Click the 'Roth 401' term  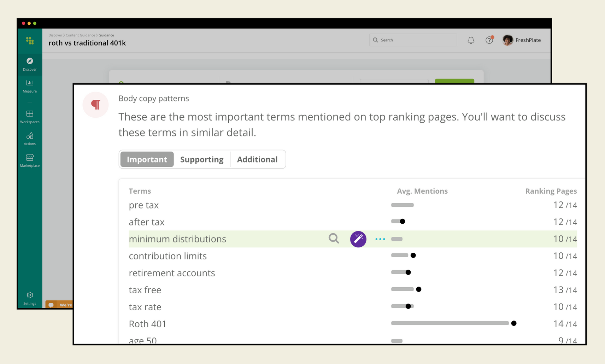tap(147, 324)
